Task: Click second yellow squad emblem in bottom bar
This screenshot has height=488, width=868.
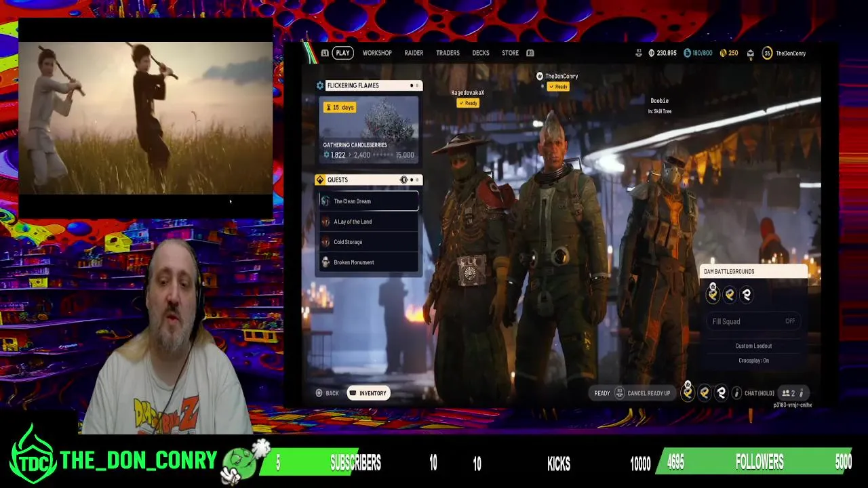Action: 705,392
